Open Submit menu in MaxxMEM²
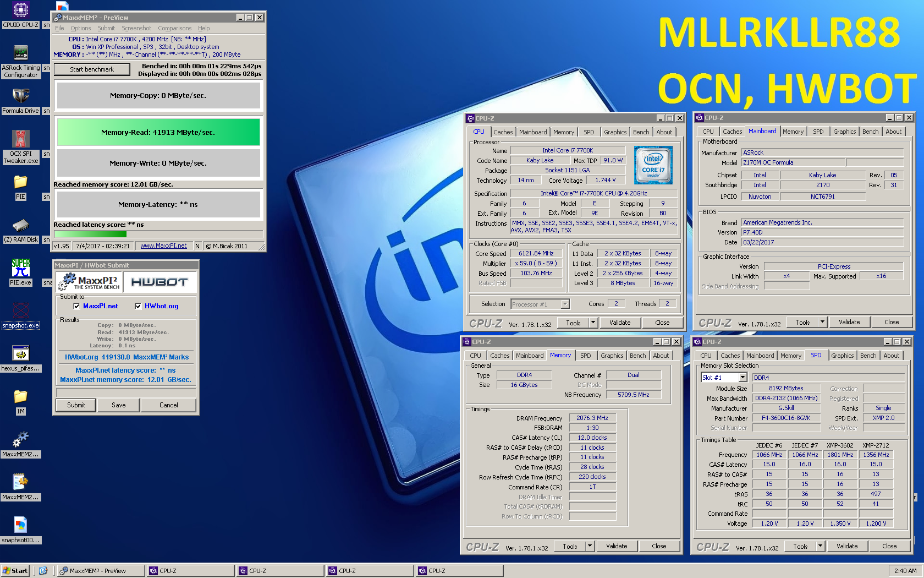 106,28
